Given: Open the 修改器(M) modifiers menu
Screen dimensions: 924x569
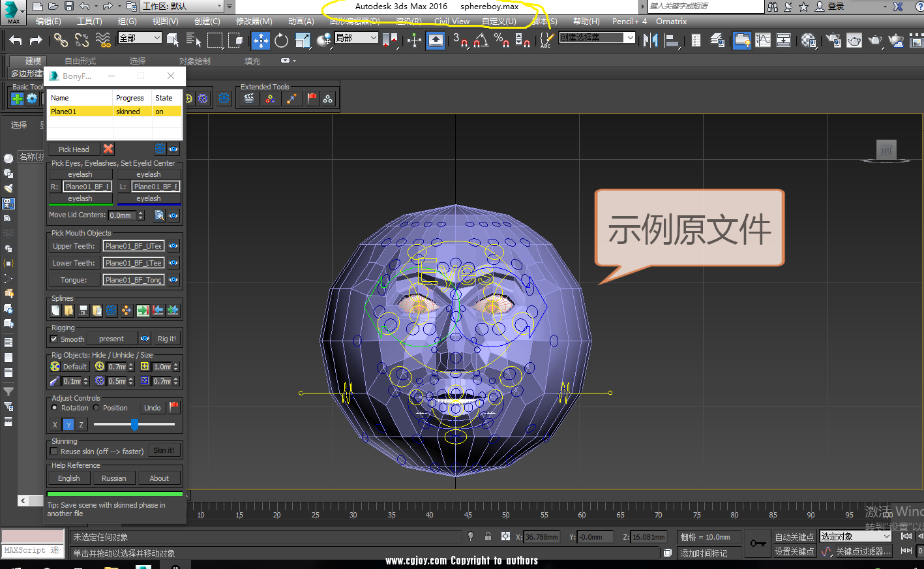Looking at the screenshot, I should coord(254,21).
